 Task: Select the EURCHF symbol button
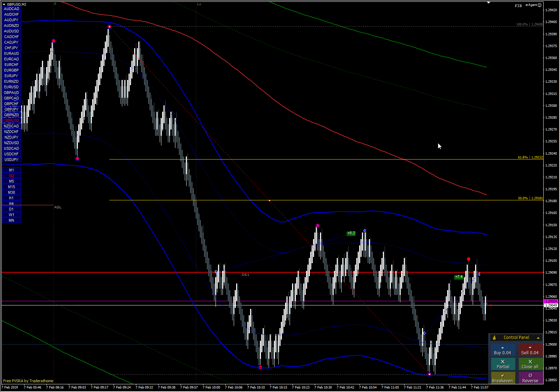click(x=12, y=65)
